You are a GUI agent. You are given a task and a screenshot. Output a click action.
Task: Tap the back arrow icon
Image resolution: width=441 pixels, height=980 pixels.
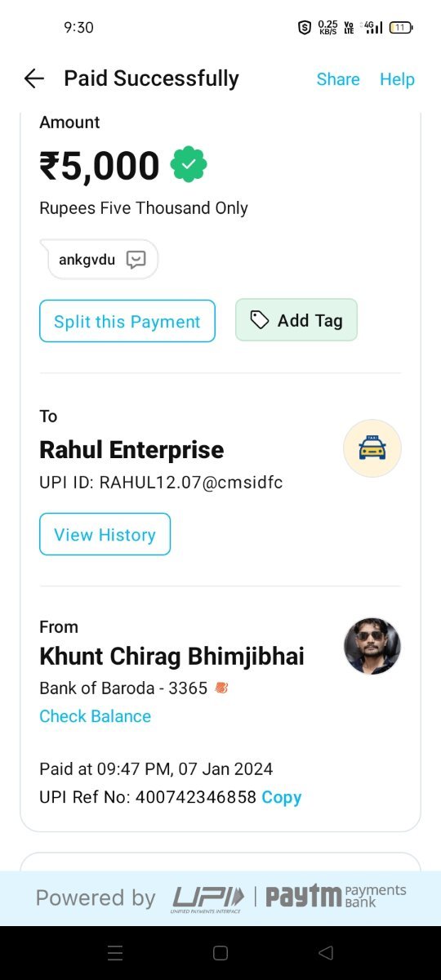(x=33, y=78)
